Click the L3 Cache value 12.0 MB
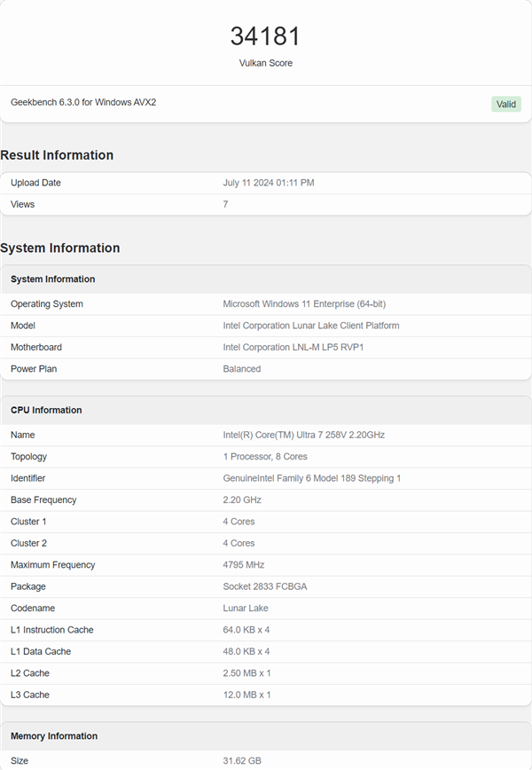This screenshot has height=770, width=532. click(247, 695)
